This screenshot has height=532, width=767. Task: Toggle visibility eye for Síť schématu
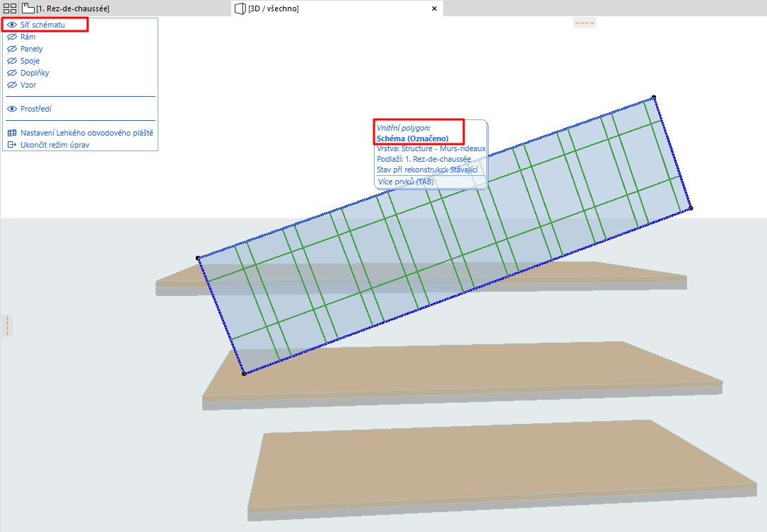12,25
